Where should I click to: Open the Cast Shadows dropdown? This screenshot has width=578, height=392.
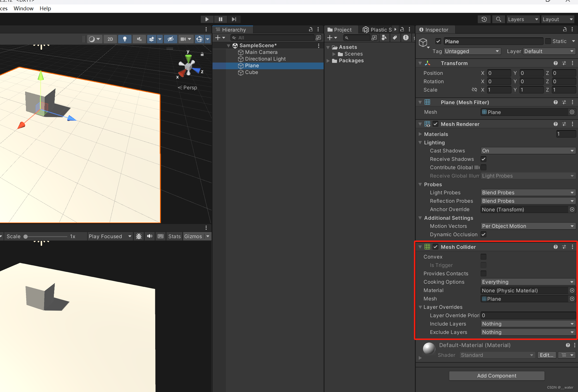click(x=527, y=150)
